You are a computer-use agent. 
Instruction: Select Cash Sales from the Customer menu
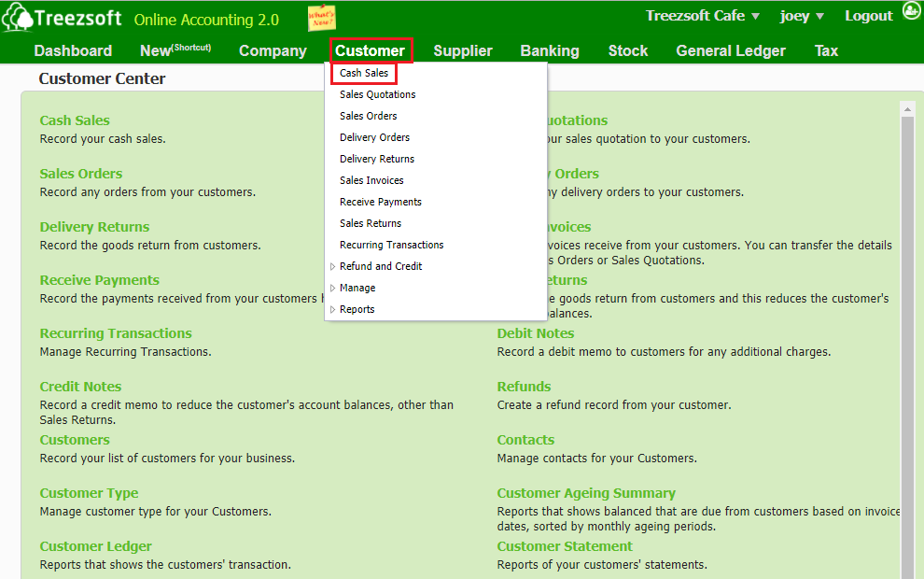tap(364, 72)
